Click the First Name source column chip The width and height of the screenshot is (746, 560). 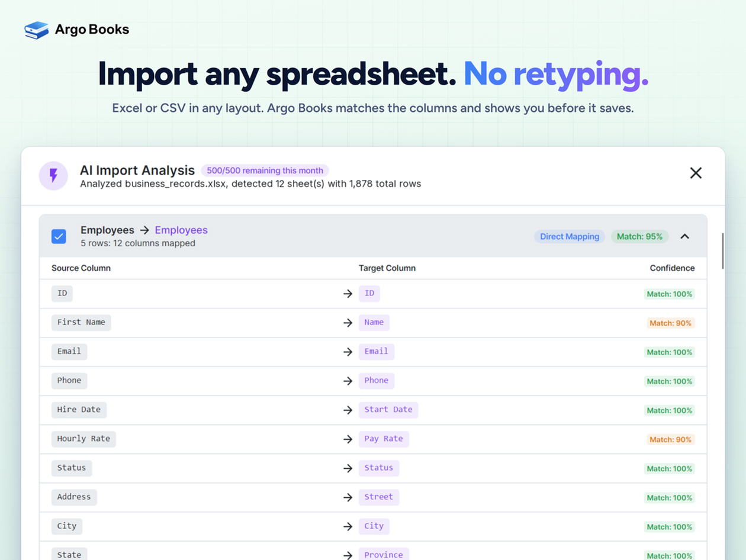(81, 323)
